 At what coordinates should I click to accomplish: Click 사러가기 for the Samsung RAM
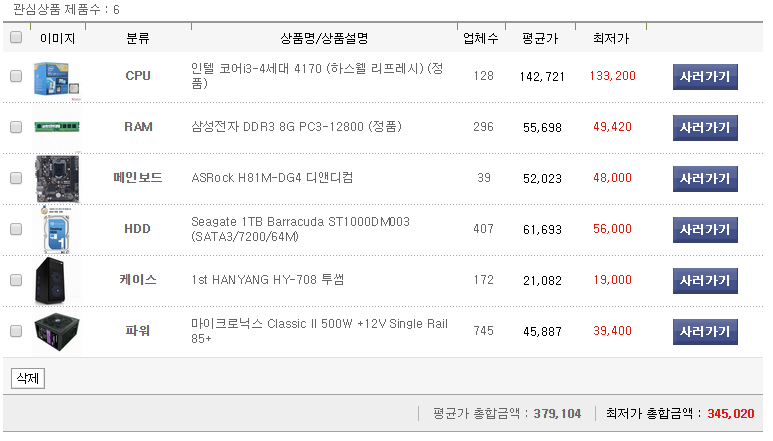point(705,128)
